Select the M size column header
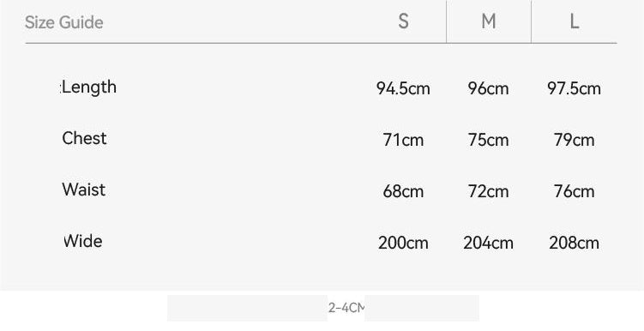The width and height of the screenshot is (644, 331). click(488, 21)
